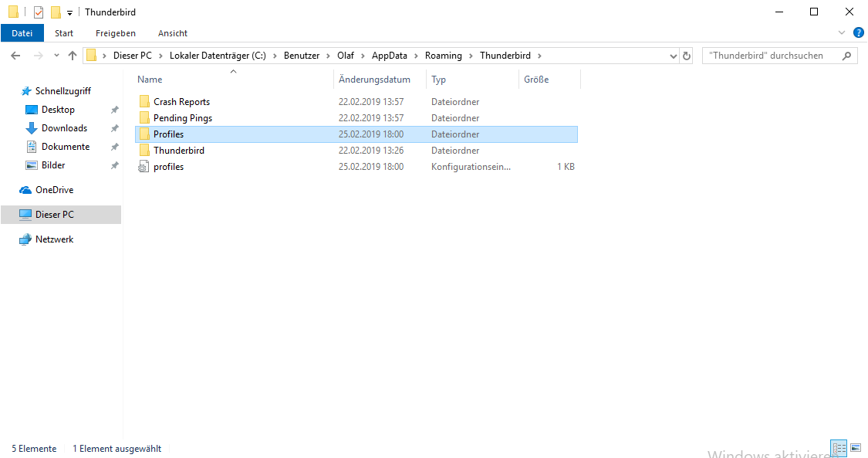Select the Profiles folder icon
868x458 pixels.
(144, 134)
